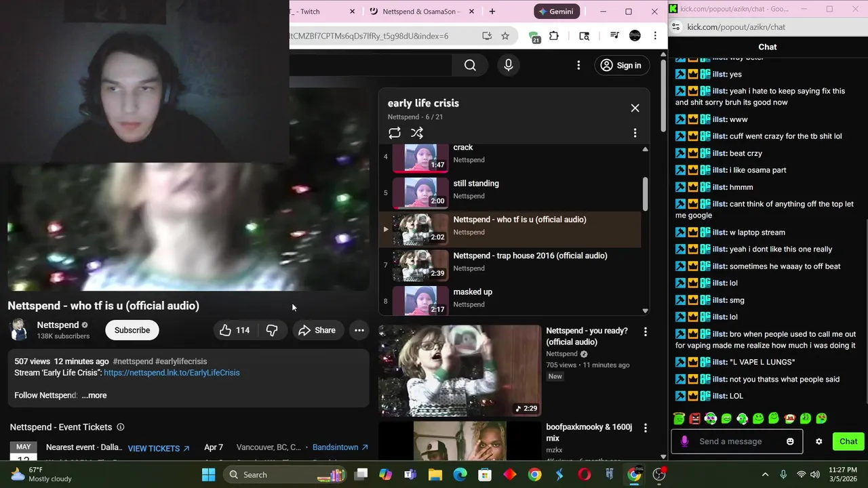The height and width of the screenshot is (488, 868).
Task: Open emoji picker in Kick chat
Action: [x=790, y=441]
